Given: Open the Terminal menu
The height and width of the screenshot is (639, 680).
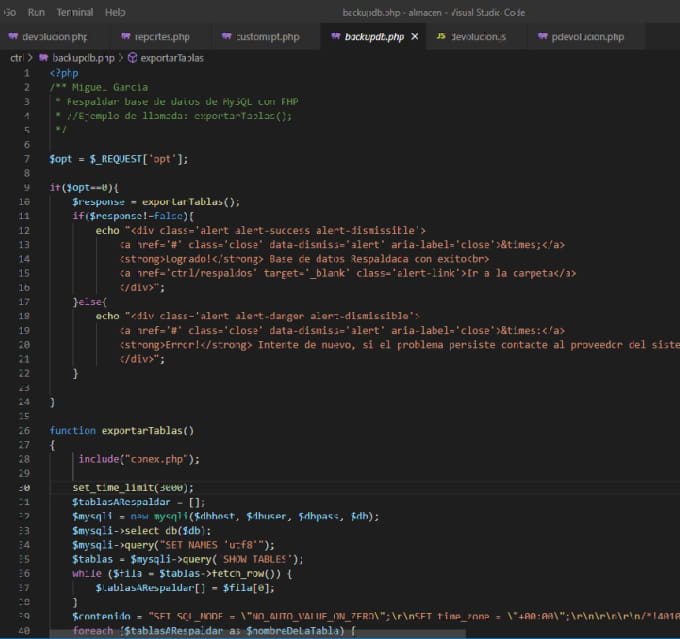Looking at the screenshot, I should tap(75, 12).
